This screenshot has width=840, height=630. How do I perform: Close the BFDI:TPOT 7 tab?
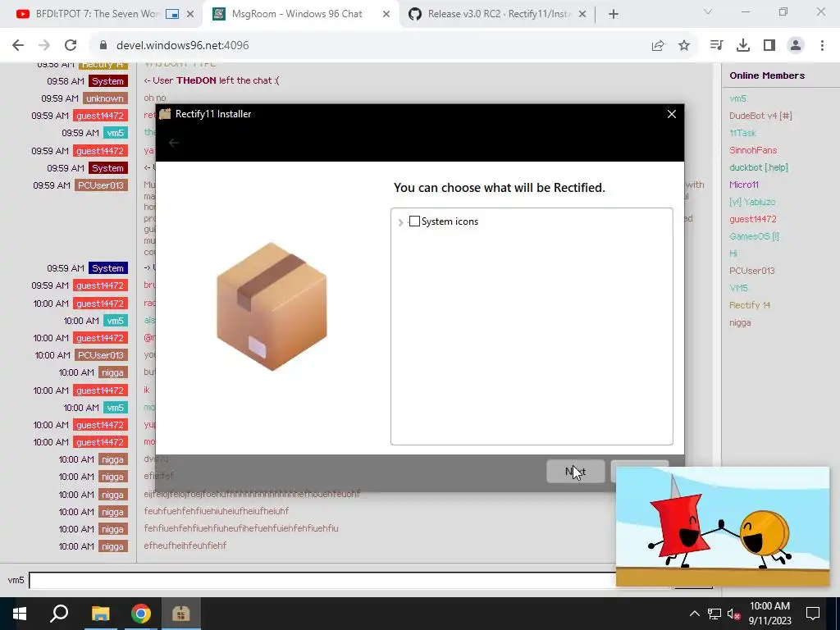(190, 15)
